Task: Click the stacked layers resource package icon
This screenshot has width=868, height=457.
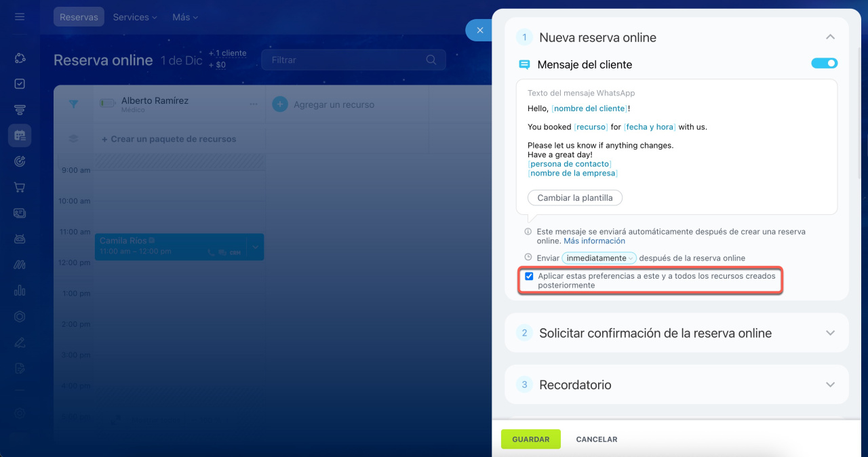Action: point(73,138)
